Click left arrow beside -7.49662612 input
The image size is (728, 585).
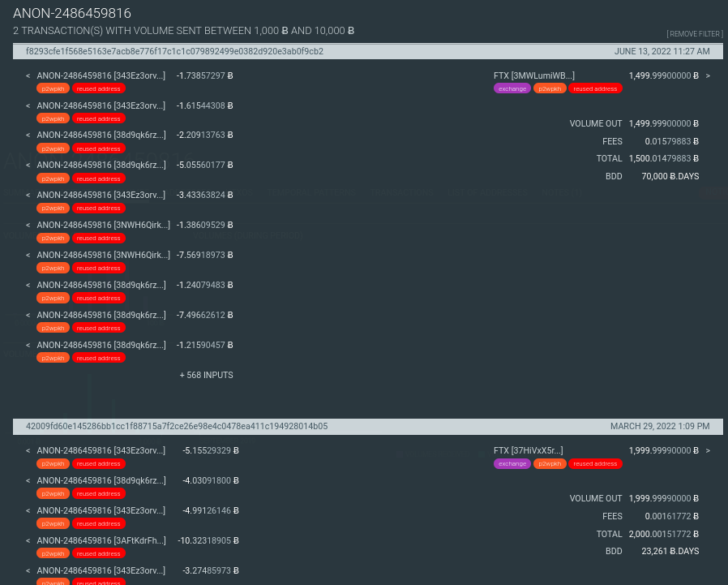pos(28,315)
